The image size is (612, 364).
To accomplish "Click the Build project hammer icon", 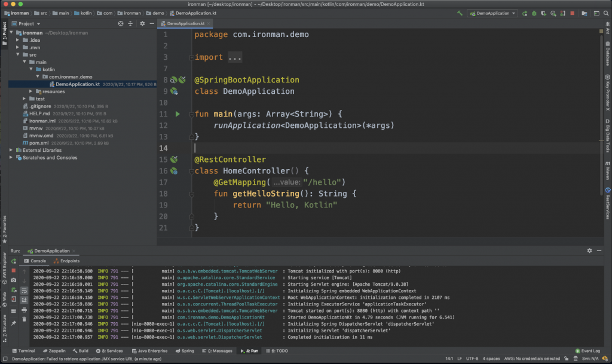I will [460, 13].
